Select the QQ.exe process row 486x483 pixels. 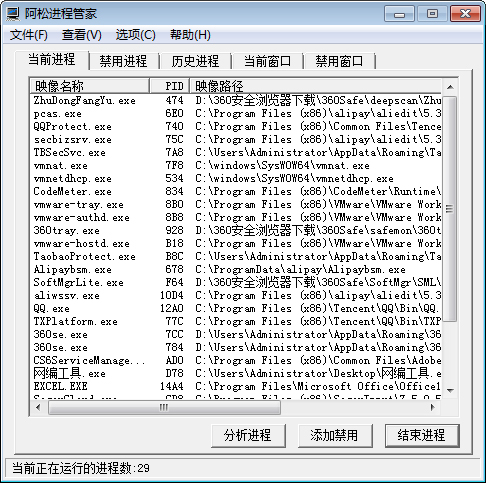(236, 308)
